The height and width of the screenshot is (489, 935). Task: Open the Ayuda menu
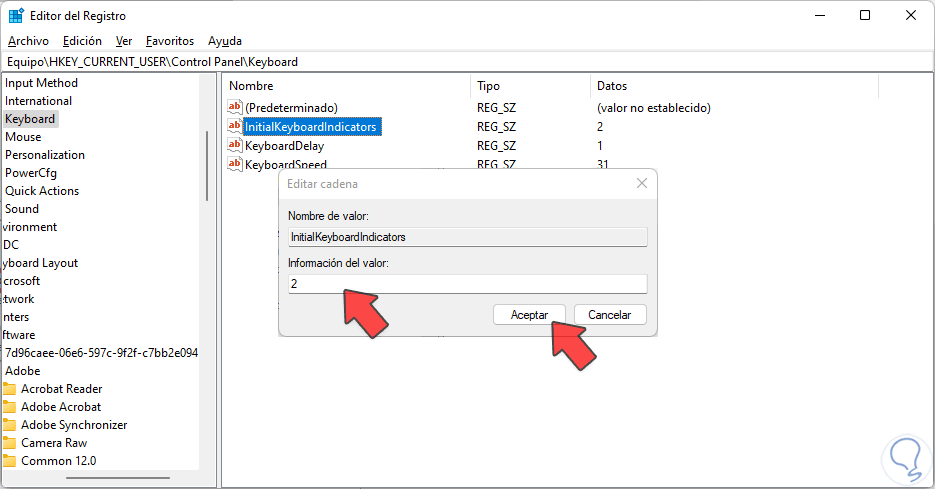tap(225, 41)
